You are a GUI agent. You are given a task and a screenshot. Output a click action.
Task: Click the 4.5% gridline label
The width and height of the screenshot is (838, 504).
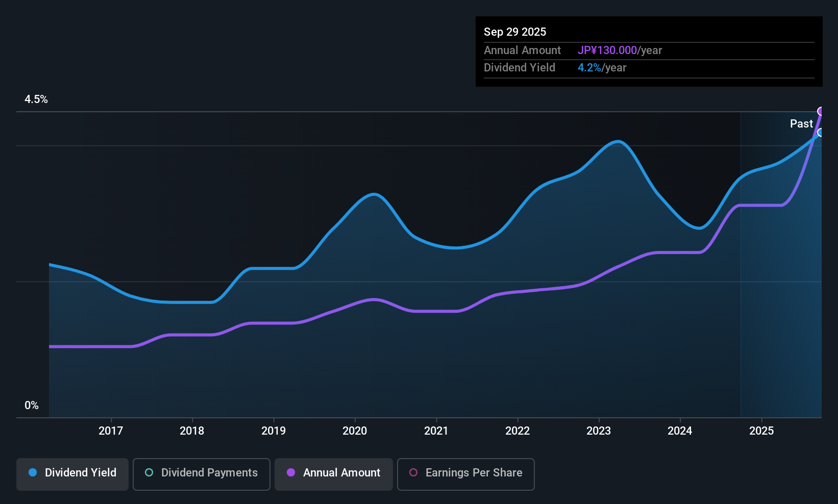pyautogui.click(x=36, y=99)
